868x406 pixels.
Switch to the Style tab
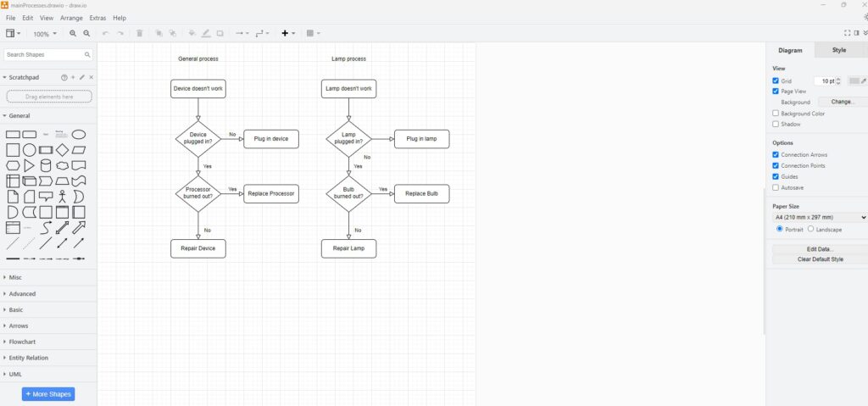[838, 50]
